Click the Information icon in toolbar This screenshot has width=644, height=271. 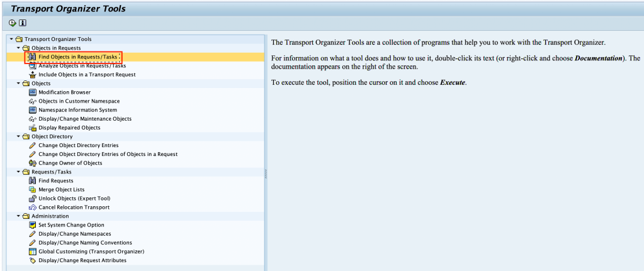[23, 23]
